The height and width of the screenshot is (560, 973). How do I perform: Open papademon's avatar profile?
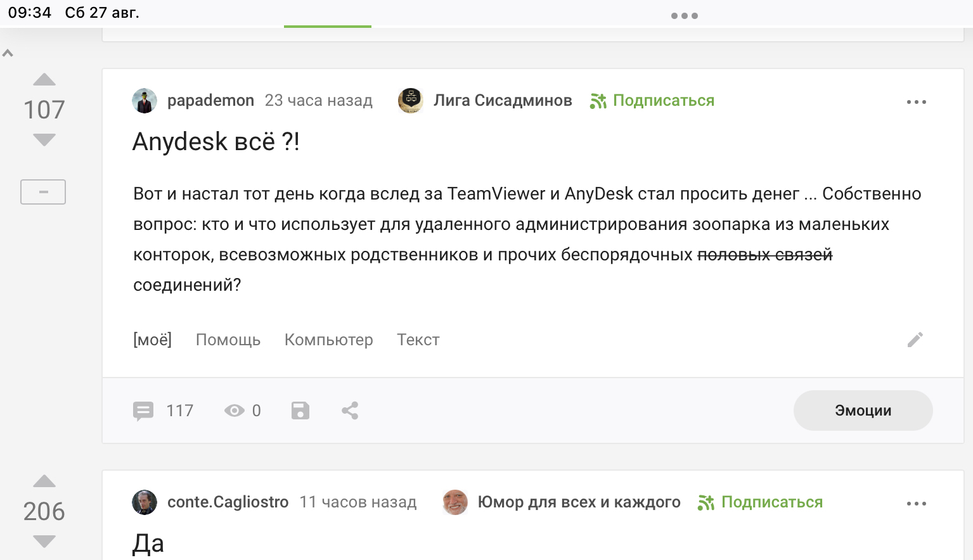pos(145,101)
